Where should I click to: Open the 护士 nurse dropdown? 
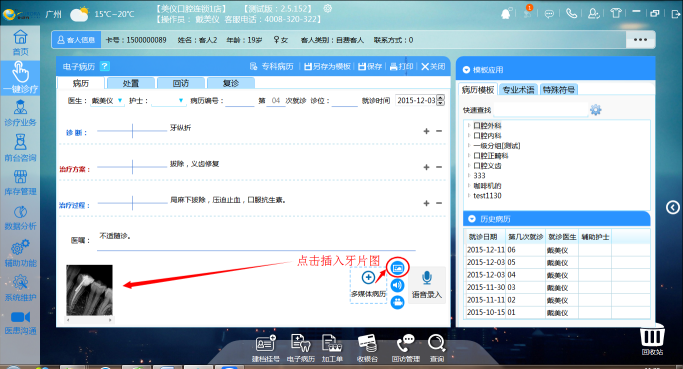[x=181, y=101]
